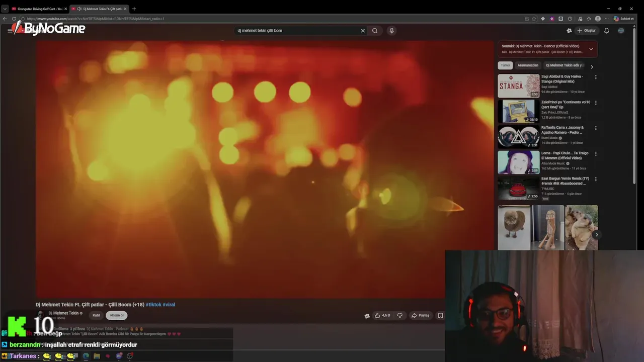
Task: Open Dj Mehmet Tekin channel name
Action: click(63, 313)
